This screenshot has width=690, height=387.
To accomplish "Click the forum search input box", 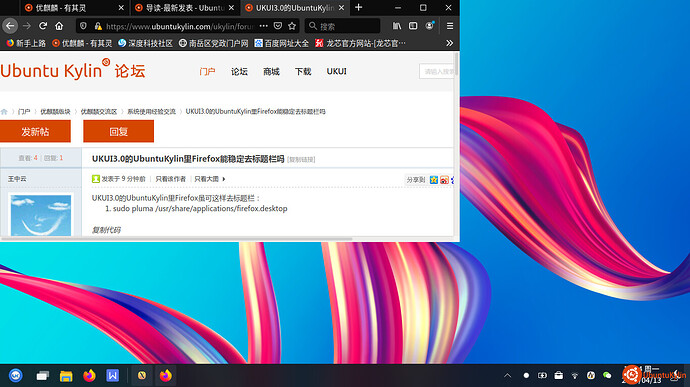I will [437, 71].
